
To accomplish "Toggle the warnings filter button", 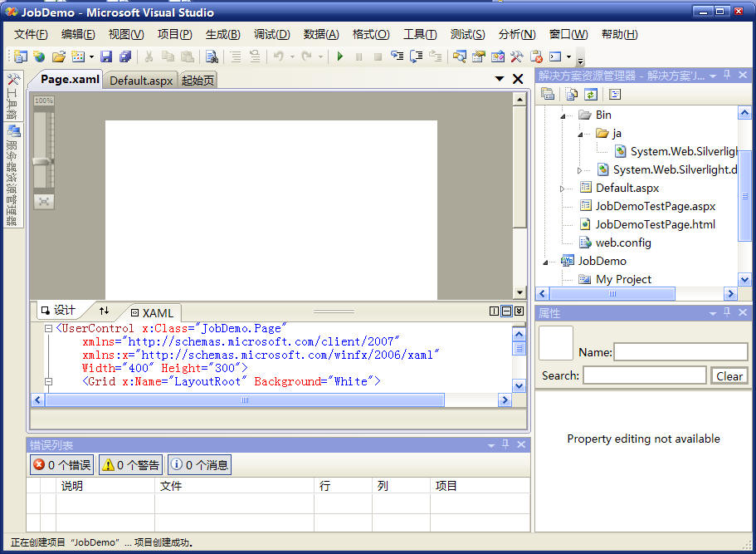I will point(130,465).
